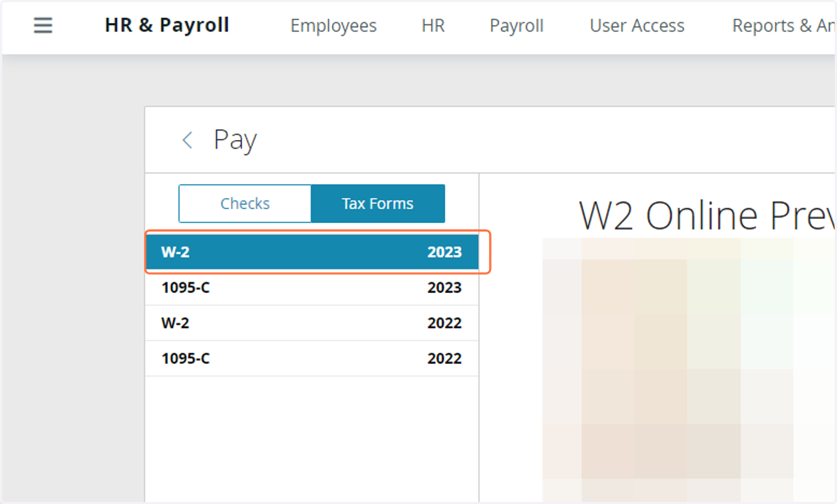
Task: Select the 1095-C 2022 tax form
Action: click(312, 358)
